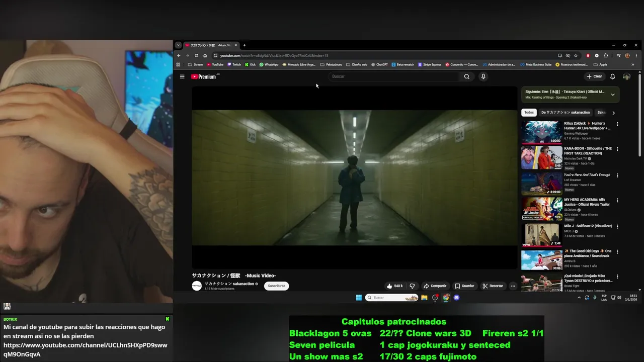This screenshot has width=644, height=362.
Task: Open Discord from the taskbar
Action: coord(456,298)
